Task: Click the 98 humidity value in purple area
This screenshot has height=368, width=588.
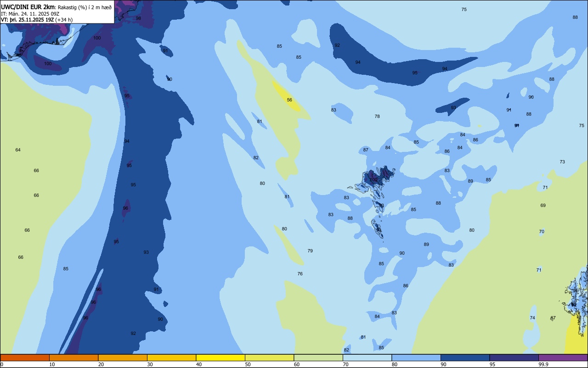Action: (x=138, y=18)
